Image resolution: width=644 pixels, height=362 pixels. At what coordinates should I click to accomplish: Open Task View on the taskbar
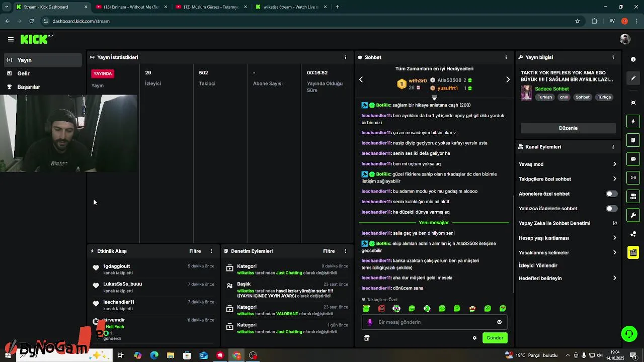click(x=121, y=355)
